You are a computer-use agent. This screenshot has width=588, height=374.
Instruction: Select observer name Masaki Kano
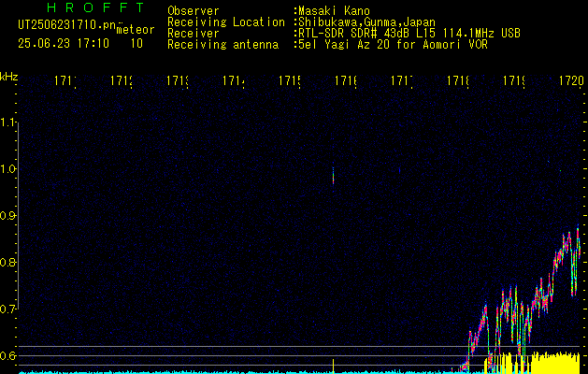point(334,11)
